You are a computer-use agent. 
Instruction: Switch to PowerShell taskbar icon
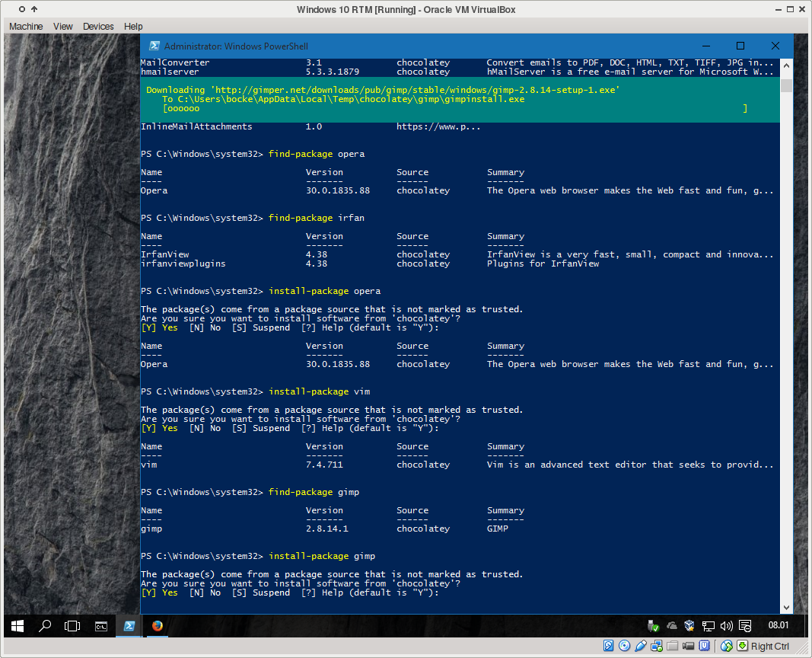[129, 626]
